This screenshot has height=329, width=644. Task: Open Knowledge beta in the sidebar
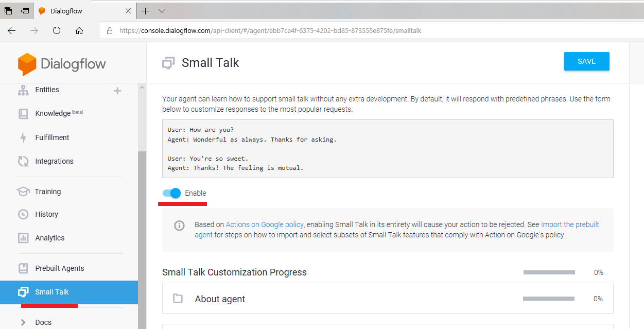coord(53,113)
